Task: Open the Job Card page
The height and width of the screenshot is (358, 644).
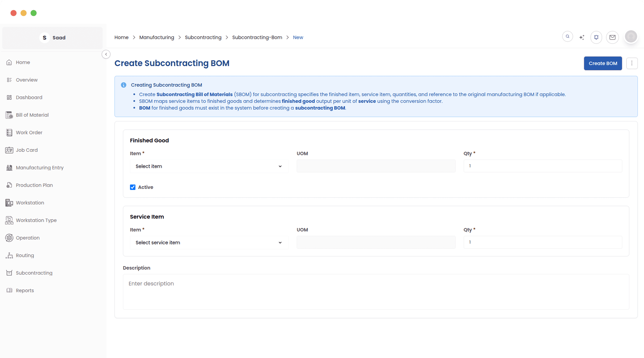Action: (x=27, y=150)
